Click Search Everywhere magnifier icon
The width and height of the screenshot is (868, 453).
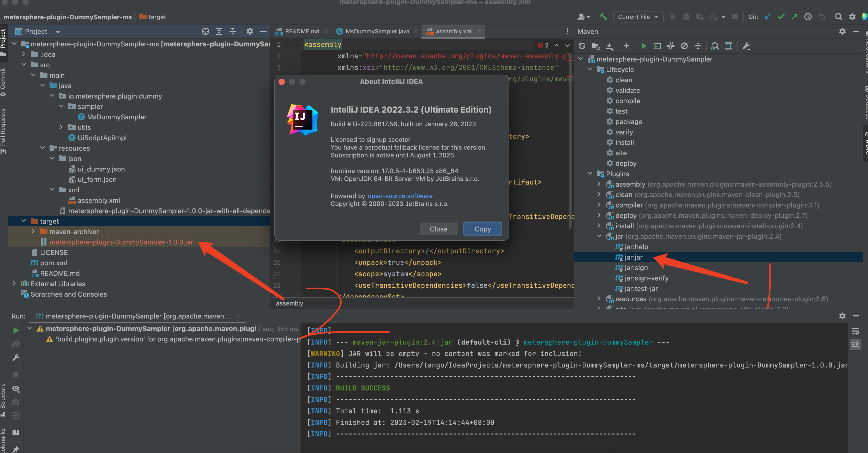pyautogui.click(x=838, y=16)
